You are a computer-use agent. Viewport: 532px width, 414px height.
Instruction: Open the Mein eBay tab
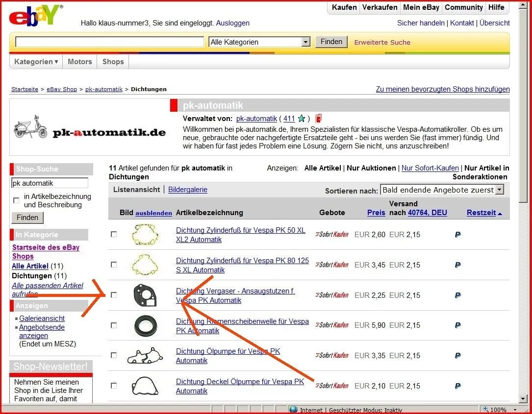[x=421, y=7]
